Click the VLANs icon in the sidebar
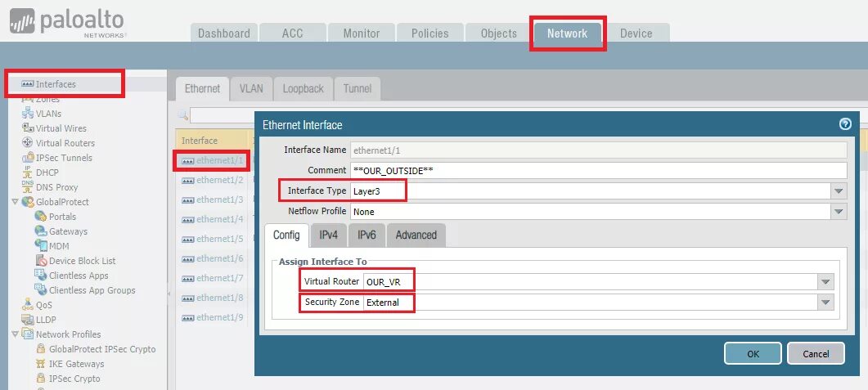Viewport: 868px width, 390px height. 28,114
